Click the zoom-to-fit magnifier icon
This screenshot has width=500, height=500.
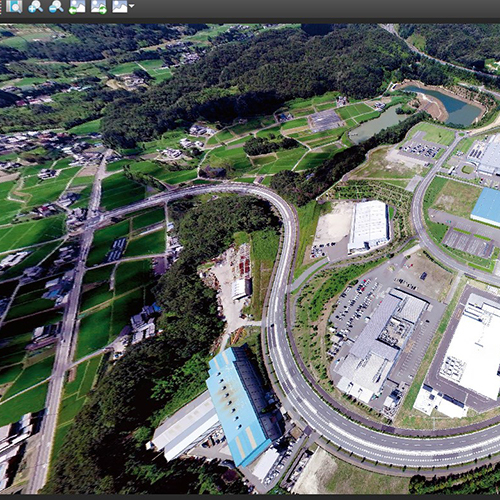pos(14,6)
